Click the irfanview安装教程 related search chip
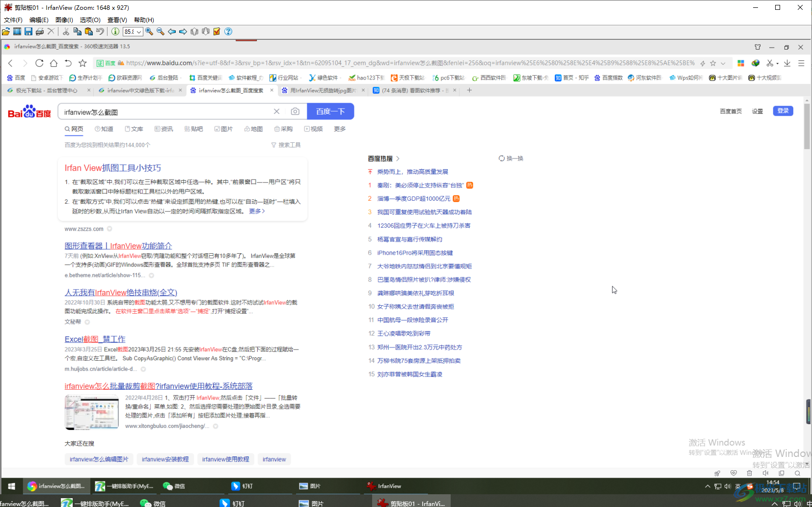 165,459
